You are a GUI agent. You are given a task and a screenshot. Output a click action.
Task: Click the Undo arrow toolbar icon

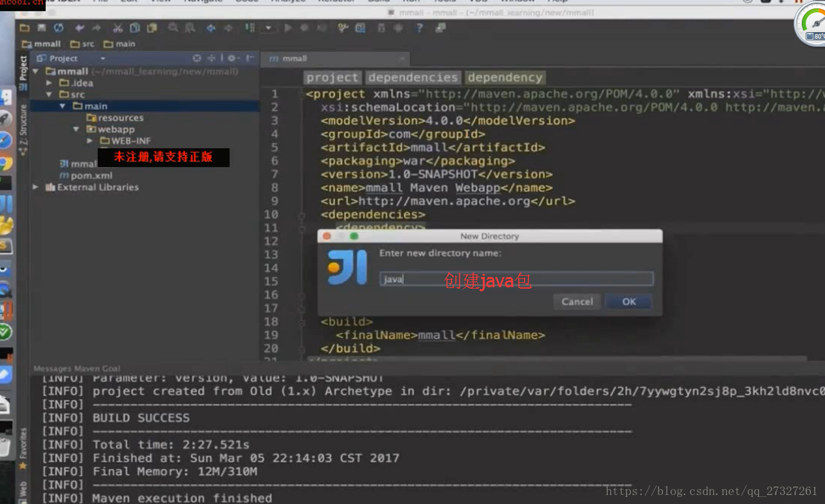(80, 28)
